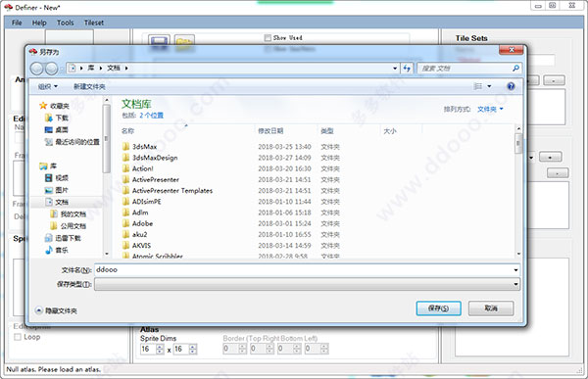Open the file name dropdown arrow
Screen dimensions: 588x379
[516, 270]
